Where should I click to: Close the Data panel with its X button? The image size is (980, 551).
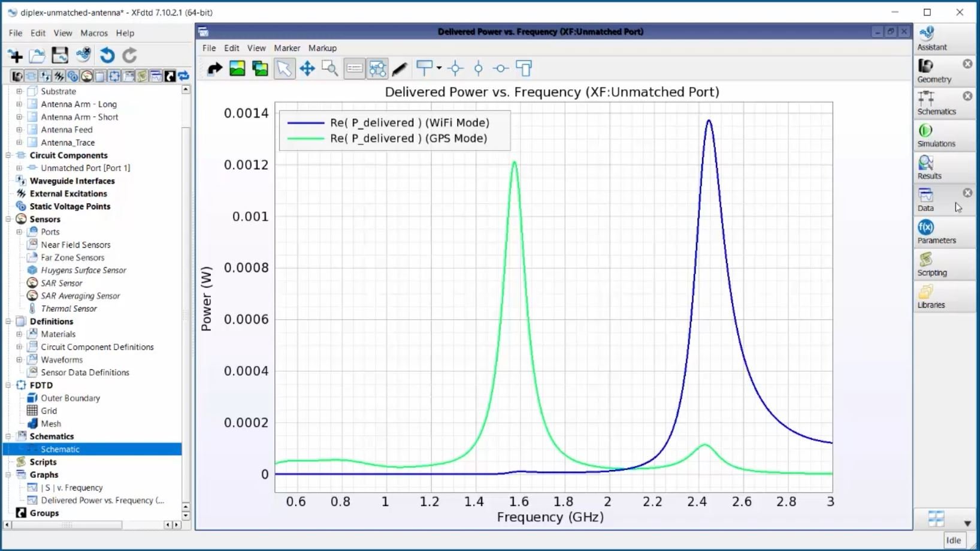point(967,192)
